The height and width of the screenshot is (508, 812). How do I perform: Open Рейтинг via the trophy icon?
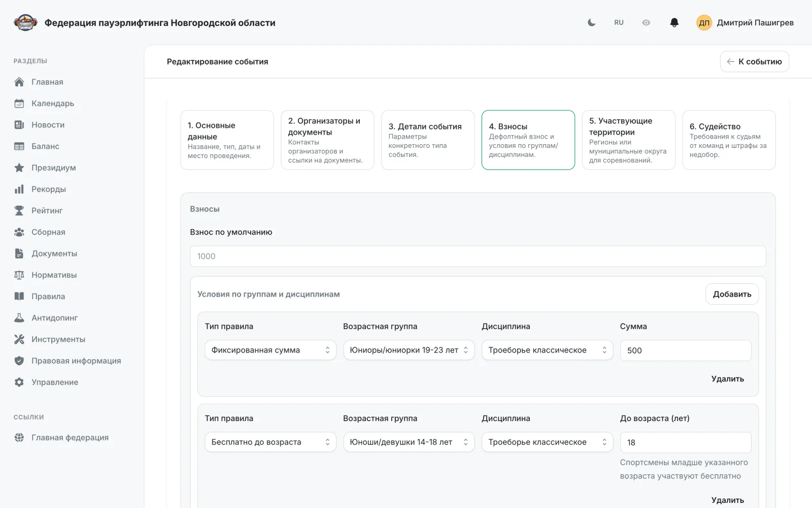tap(19, 210)
